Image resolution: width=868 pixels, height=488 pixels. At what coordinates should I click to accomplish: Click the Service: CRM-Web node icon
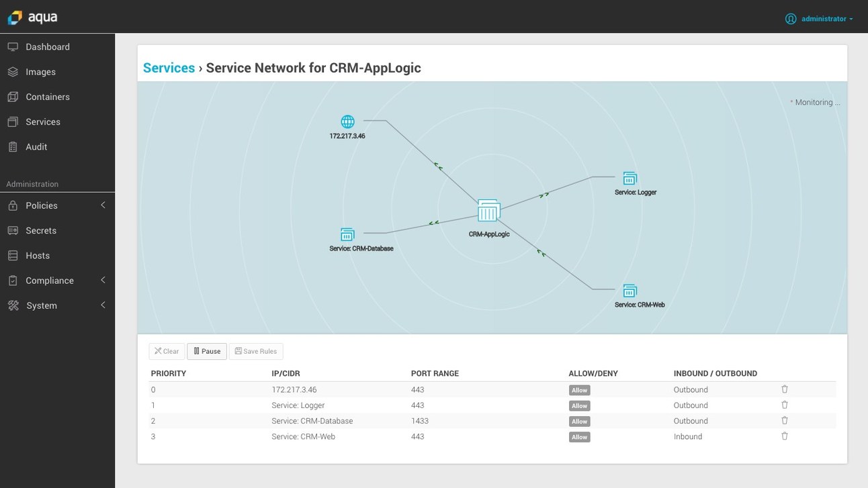[x=630, y=291]
